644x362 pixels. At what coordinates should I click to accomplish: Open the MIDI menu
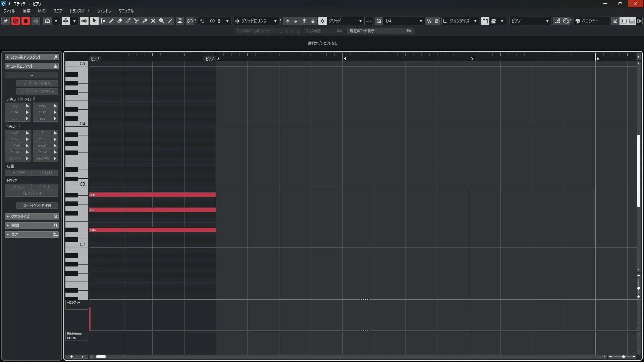point(42,11)
